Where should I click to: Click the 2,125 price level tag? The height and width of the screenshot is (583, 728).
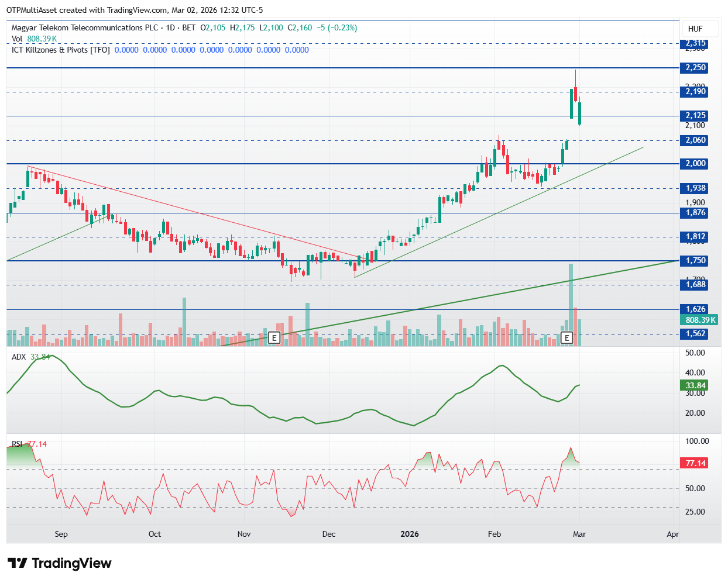tap(696, 116)
